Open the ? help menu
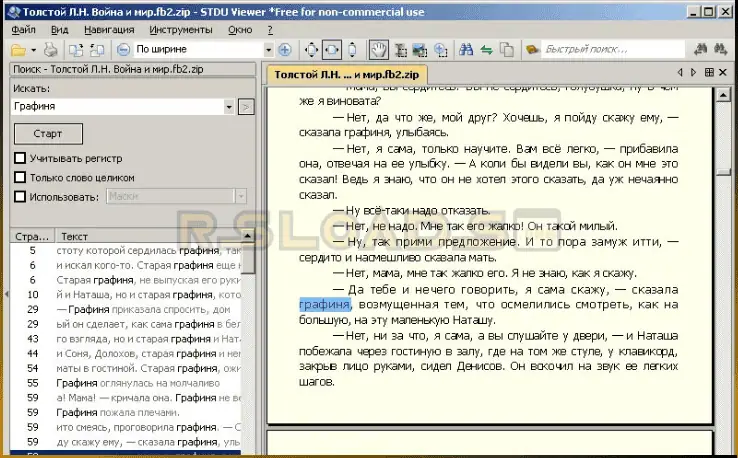 [270, 30]
